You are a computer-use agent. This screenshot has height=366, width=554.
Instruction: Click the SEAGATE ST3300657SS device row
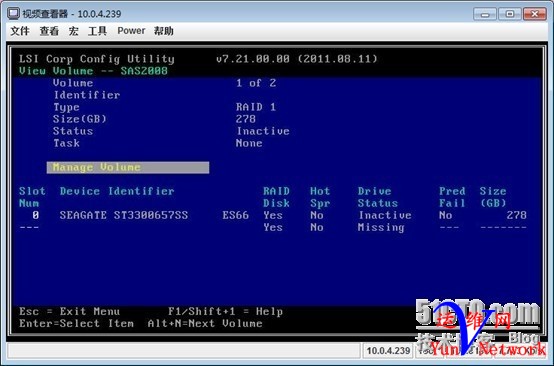[x=273, y=215]
